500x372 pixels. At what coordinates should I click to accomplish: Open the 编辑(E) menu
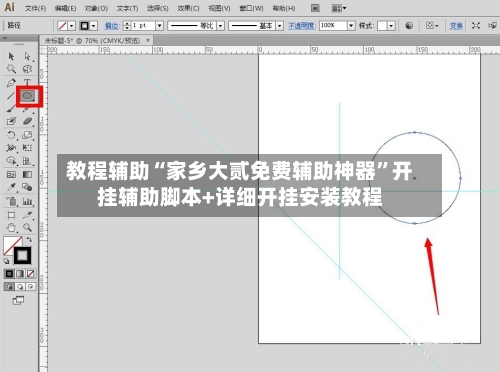(x=66, y=8)
